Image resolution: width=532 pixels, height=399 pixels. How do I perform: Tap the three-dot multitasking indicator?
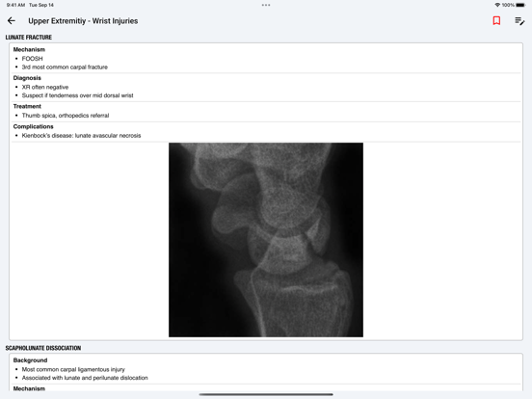pos(266,5)
